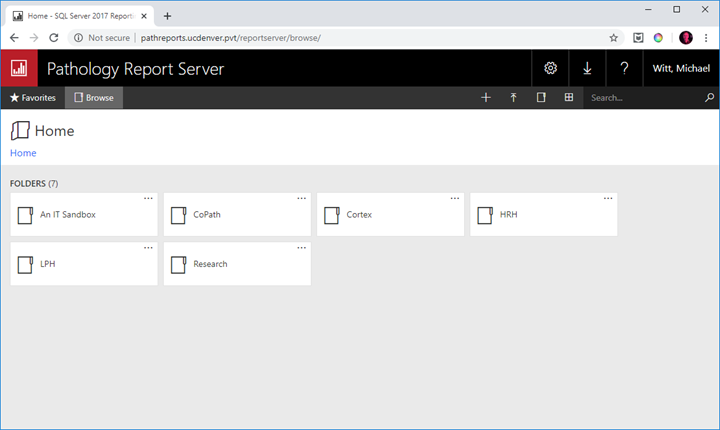Open ellipsis menu for HRH folder
The width and height of the screenshot is (720, 430).
click(608, 198)
